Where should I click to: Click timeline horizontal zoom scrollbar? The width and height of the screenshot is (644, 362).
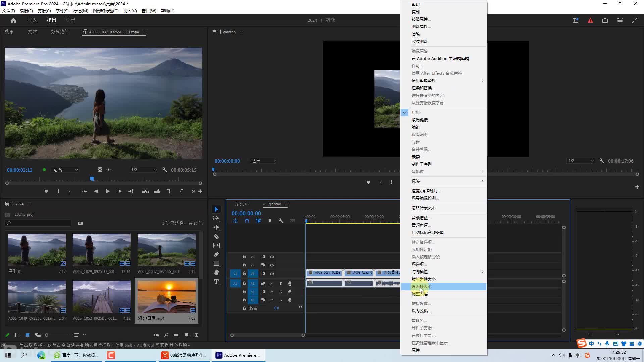[x=267, y=335]
